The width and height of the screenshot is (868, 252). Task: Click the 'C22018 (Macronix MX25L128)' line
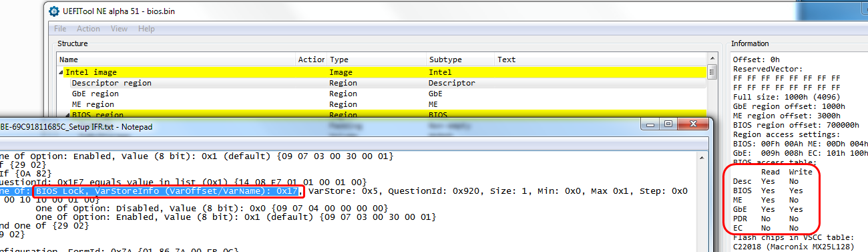[793, 247]
